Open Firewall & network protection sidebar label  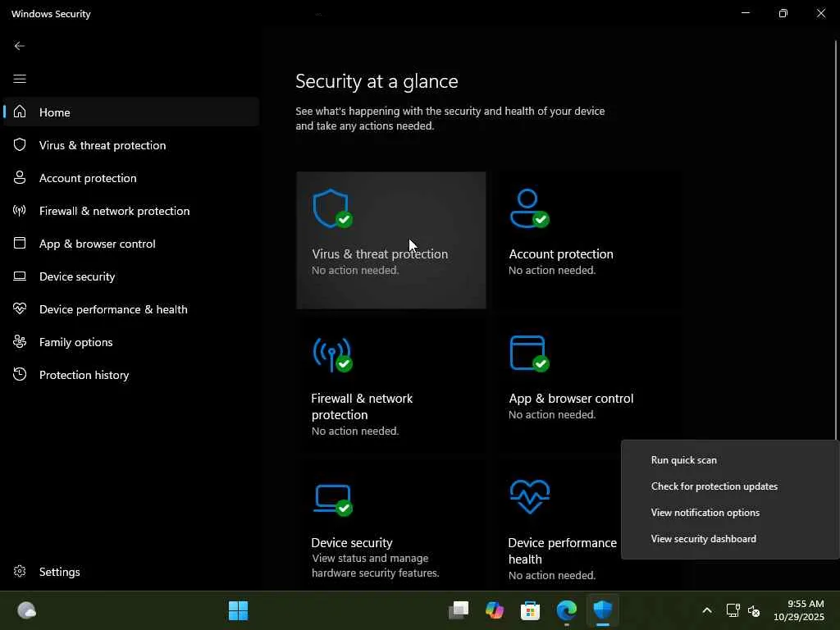(114, 211)
